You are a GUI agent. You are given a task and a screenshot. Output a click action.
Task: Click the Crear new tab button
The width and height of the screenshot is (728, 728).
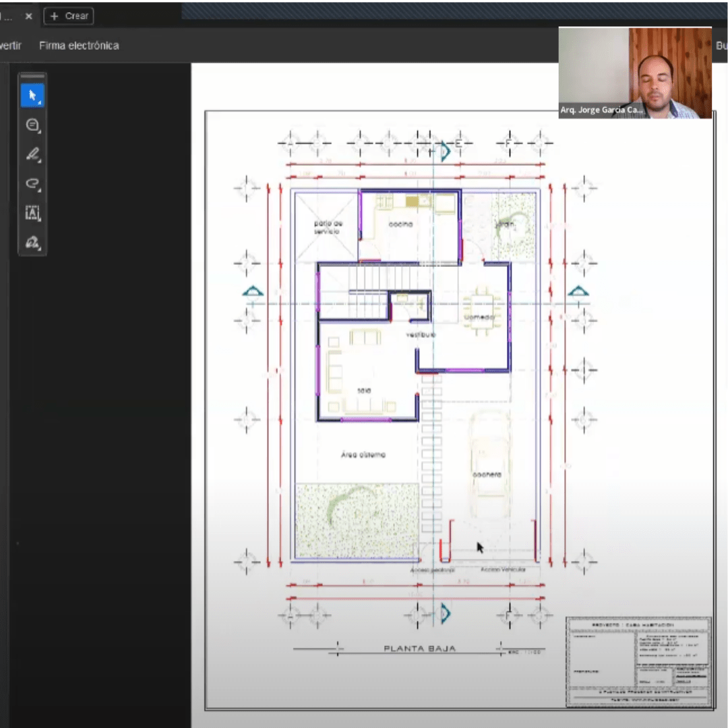pyautogui.click(x=69, y=16)
